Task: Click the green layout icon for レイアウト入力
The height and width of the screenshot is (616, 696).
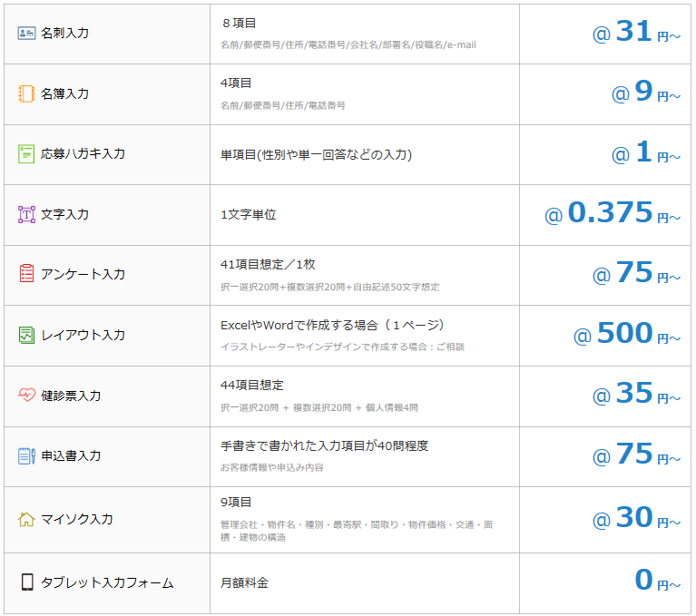Action: click(26, 335)
